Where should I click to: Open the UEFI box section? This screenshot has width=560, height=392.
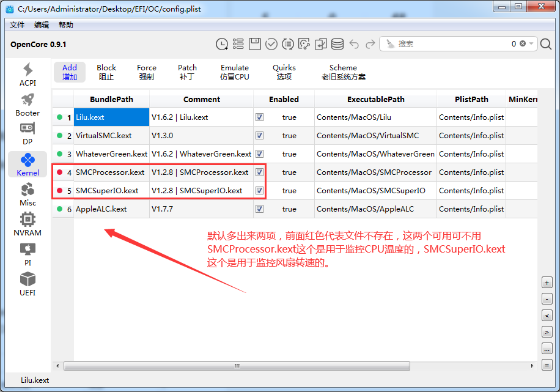[x=28, y=284]
